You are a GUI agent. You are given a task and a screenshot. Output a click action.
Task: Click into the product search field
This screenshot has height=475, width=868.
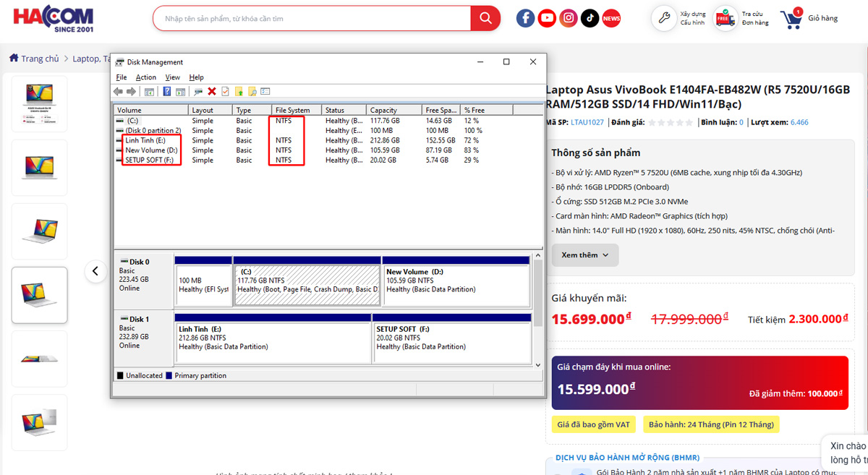pyautogui.click(x=311, y=18)
